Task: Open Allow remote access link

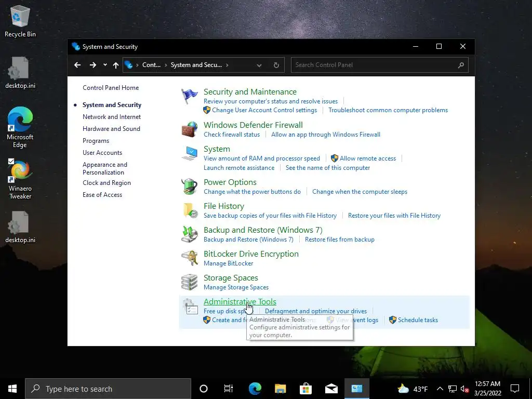Action: (x=368, y=158)
